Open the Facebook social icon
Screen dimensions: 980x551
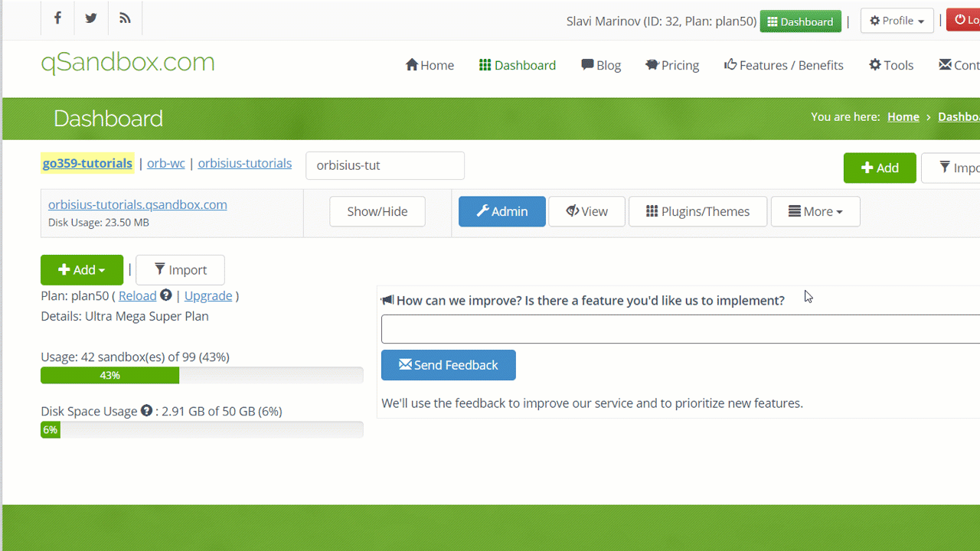57,18
